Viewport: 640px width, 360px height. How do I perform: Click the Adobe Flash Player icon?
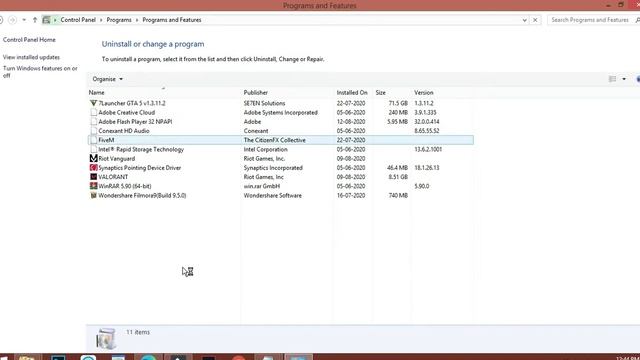pyautogui.click(x=93, y=122)
